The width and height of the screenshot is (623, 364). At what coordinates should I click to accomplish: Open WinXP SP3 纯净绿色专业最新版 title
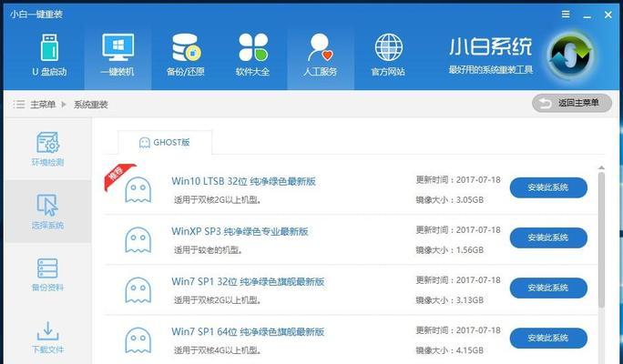point(240,231)
